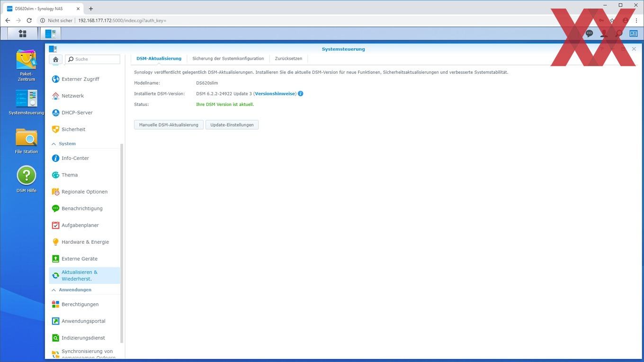Open Berechtigungen settings
Image resolution: width=644 pixels, height=362 pixels.
tap(84, 304)
